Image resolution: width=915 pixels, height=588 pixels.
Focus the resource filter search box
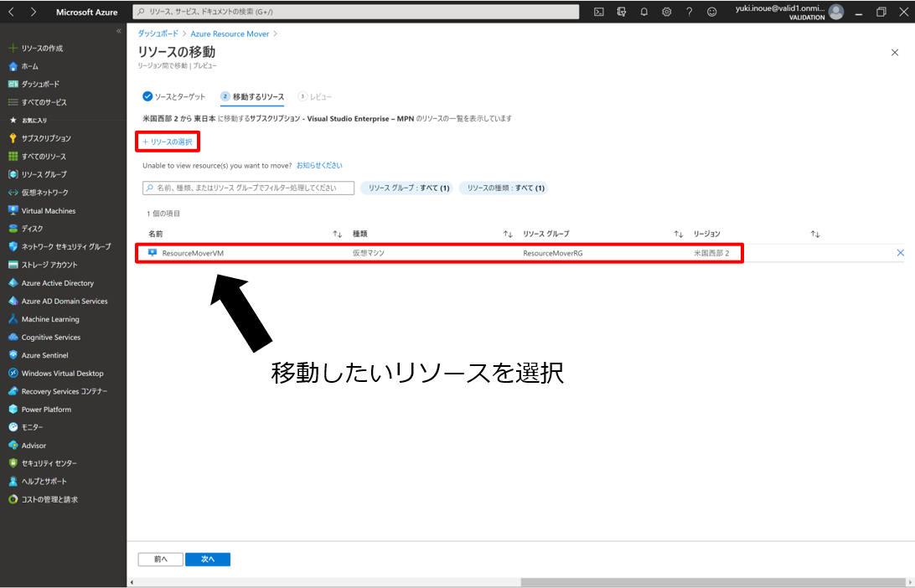coord(249,188)
